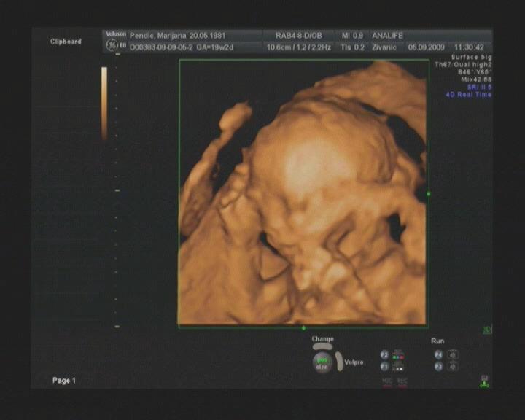Screen dimensions: 525x420
Task: Click the green marker on the box's bottom edge
Action: pyautogui.click(x=303, y=327)
